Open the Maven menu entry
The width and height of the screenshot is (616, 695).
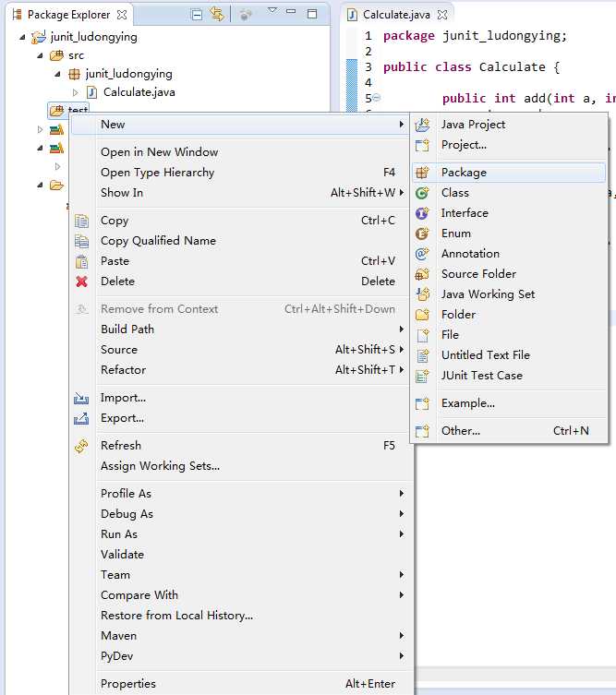(240, 636)
